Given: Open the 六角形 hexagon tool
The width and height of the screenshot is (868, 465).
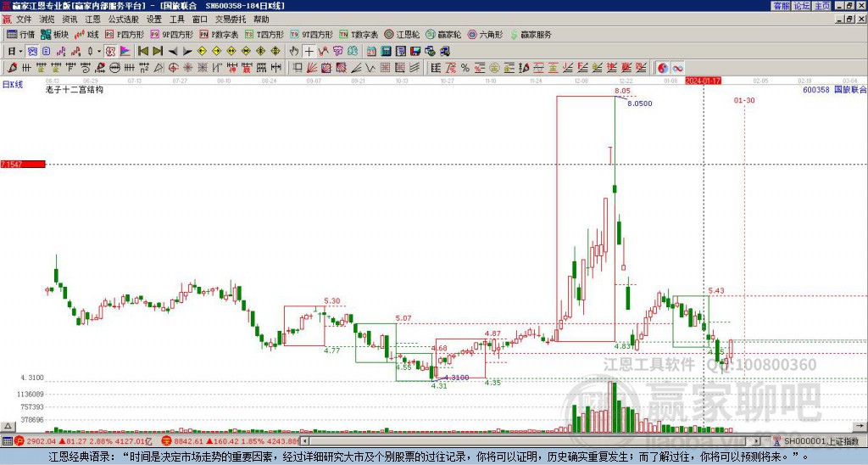Looking at the screenshot, I should click(485, 34).
